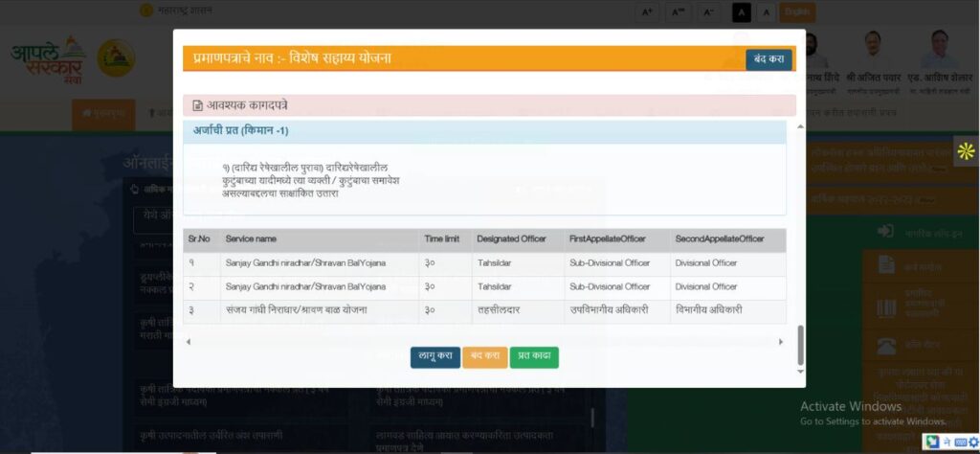Click the citizen login arrow icon
The height and width of the screenshot is (454, 980).
(885, 232)
